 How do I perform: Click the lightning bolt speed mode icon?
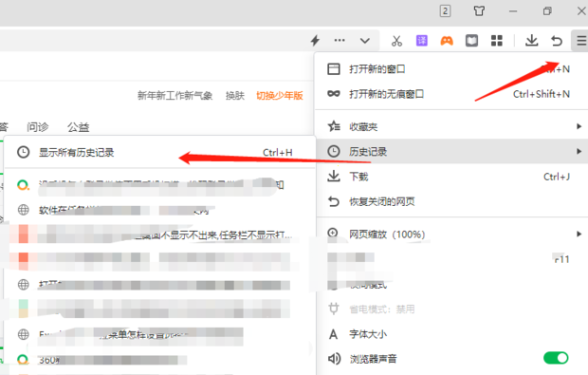[316, 40]
